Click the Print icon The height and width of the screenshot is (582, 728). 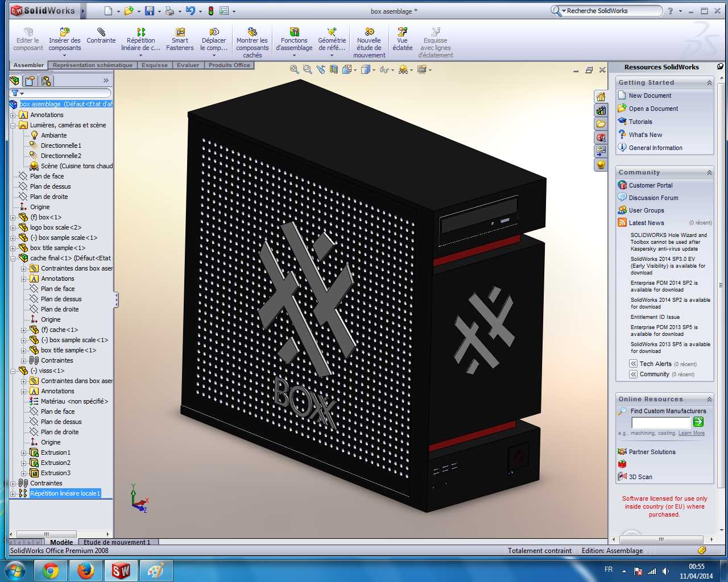169,11
